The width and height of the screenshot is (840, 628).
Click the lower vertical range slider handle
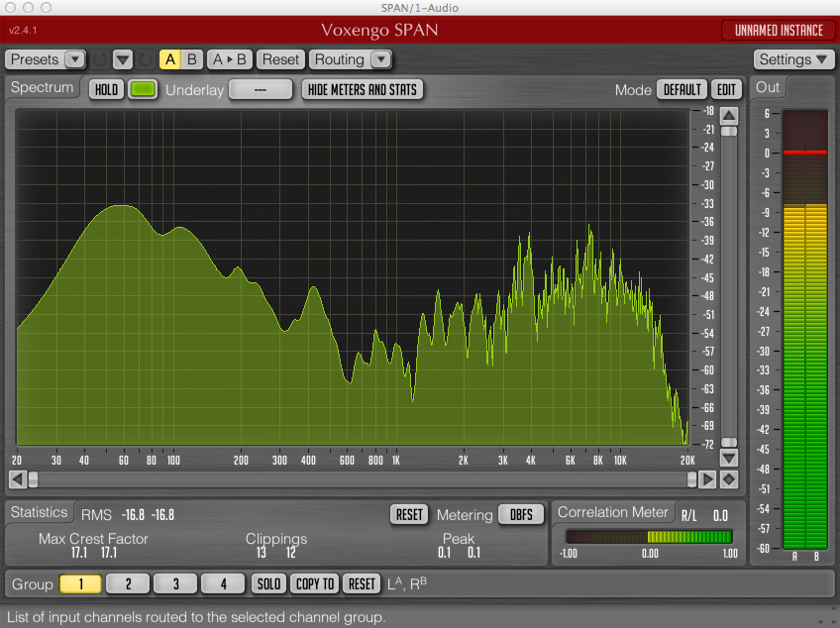[729, 443]
